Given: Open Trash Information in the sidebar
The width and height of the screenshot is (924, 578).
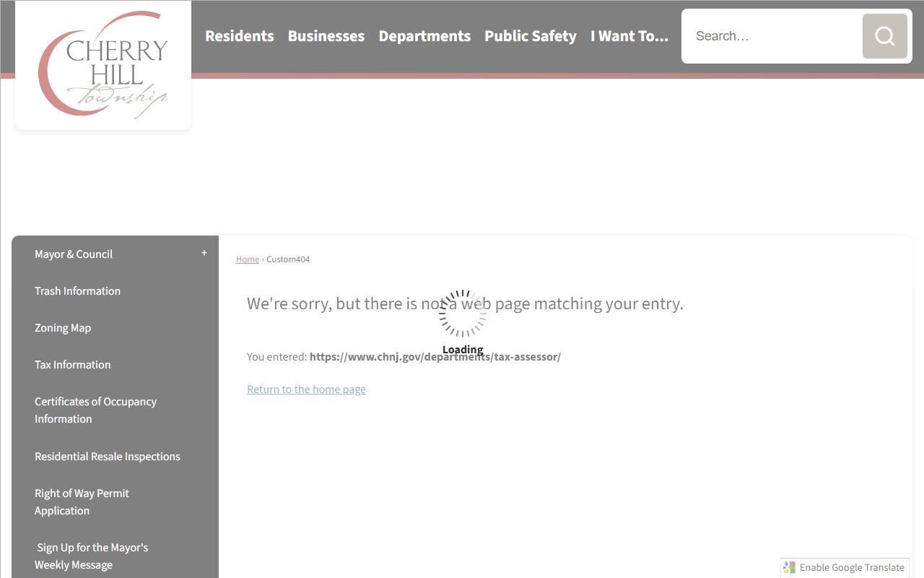Looking at the screenshot, I should [x=77, y=291].
